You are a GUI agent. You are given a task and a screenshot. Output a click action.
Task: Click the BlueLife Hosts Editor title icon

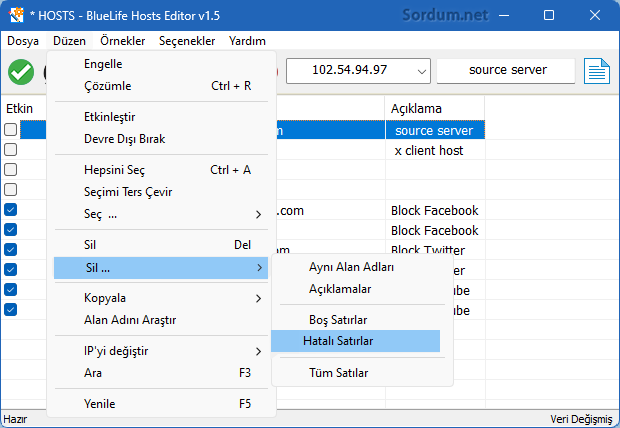click(x=16, y=15)
